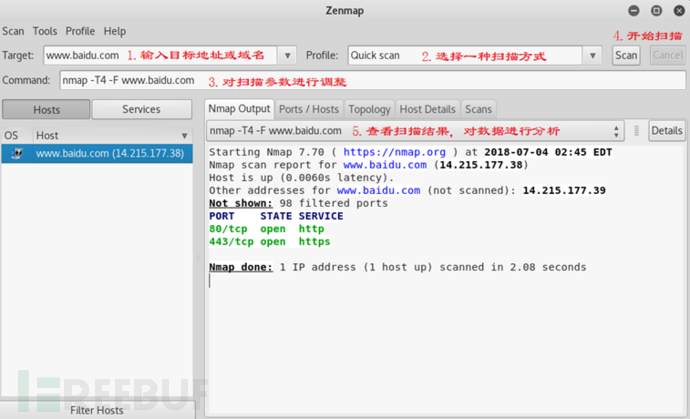Open the Help menu

(x=115, y=31)
